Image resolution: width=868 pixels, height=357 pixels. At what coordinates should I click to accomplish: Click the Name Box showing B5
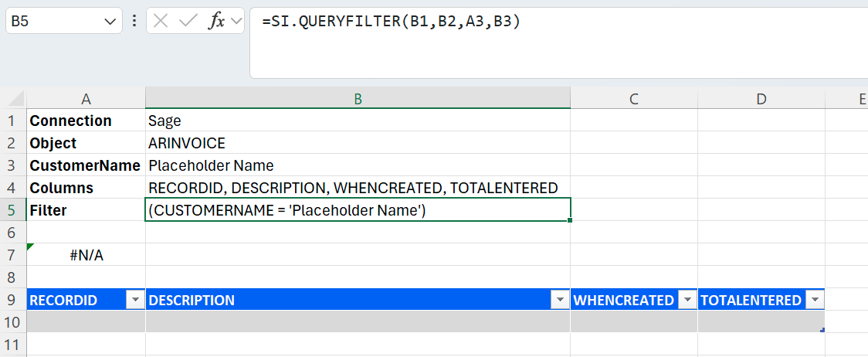54,22
